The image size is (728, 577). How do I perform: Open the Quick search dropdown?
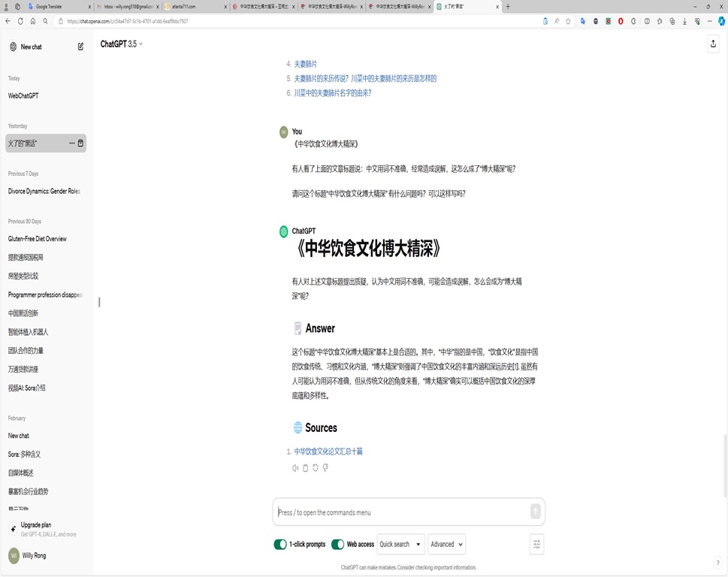tap(400, 544)
